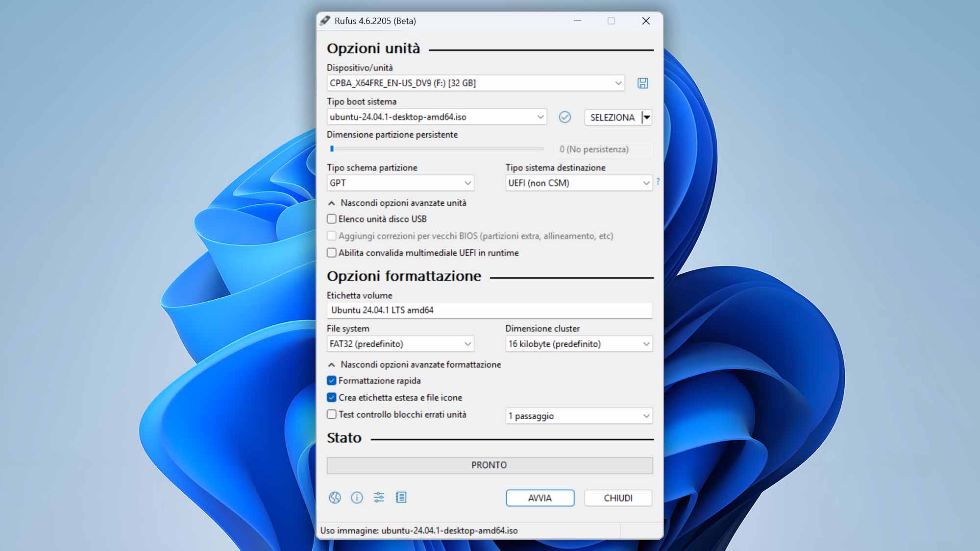The width and height of the screenshot is (980, 551).
Task: Click the CHIUDI button
Action: pyautogui.click(x=618, y=498)
